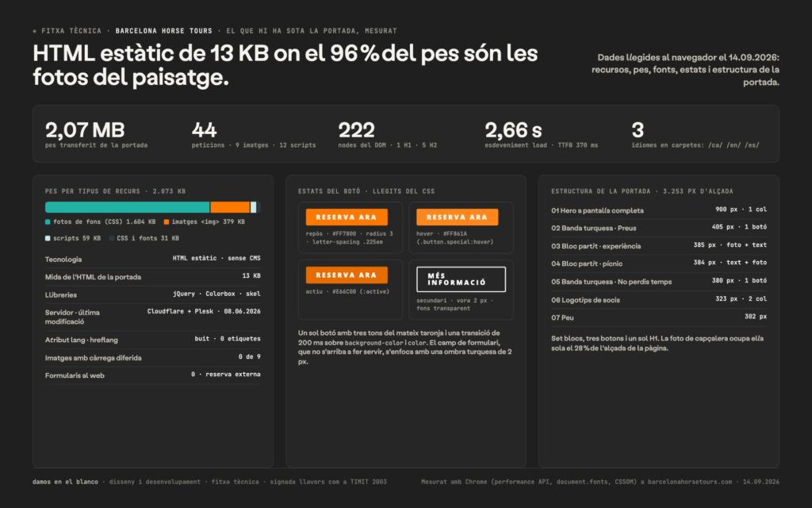This screenshot has height=508, width=812.
Task: Click 'Mesurat amb Chrome' footer credit
Action: click(600, 482)
